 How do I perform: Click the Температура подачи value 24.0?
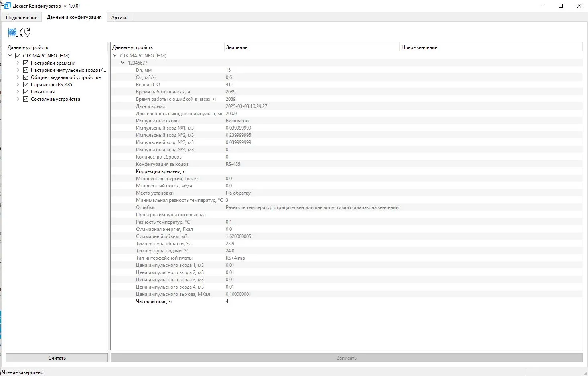click(x=230, y=251)
